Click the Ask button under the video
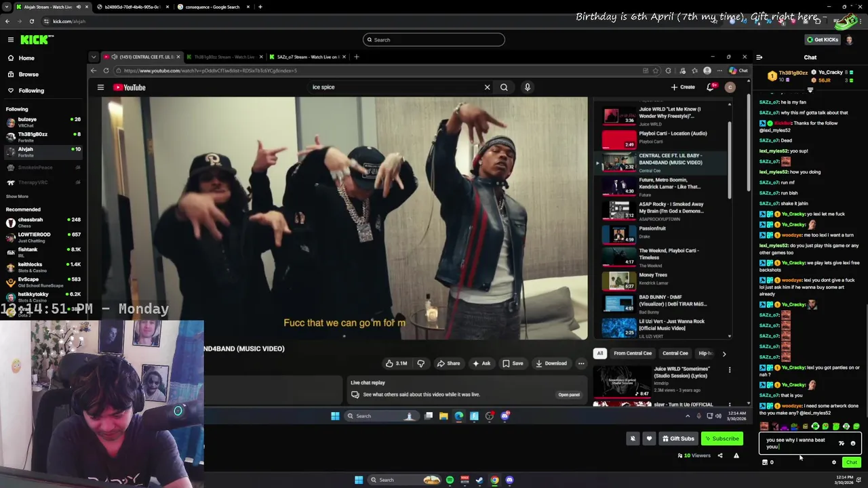The height and width of the screenshot is (488, 868). [481, 364]
